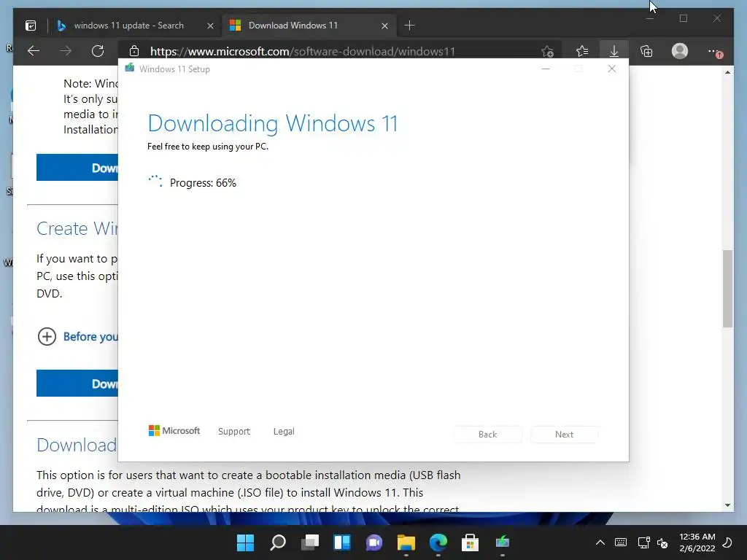
Task: Click the Edge back arrow
Action: [x=34, y=51]
